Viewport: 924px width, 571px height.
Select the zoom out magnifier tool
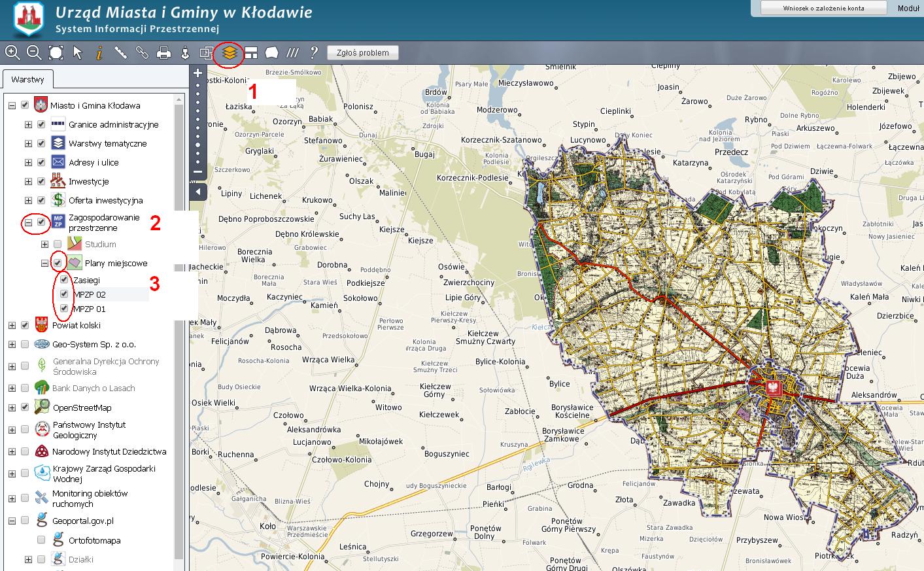34,53
